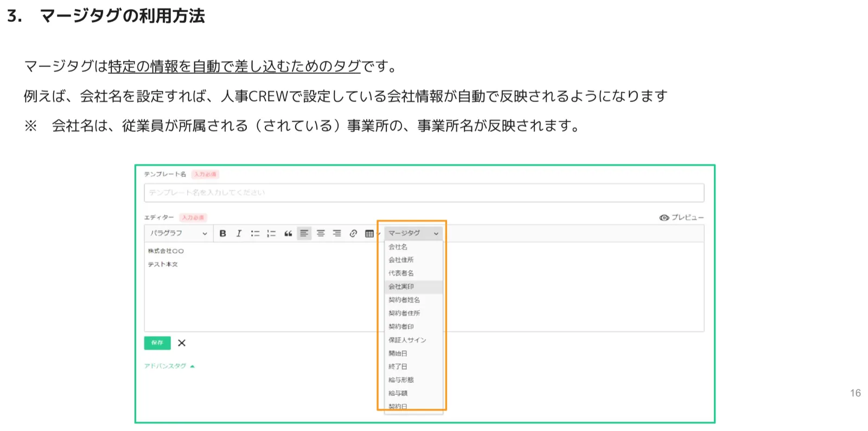Click the テスト本文 line in editor
The width and height of the screenshot is (868, 431).
163,264
